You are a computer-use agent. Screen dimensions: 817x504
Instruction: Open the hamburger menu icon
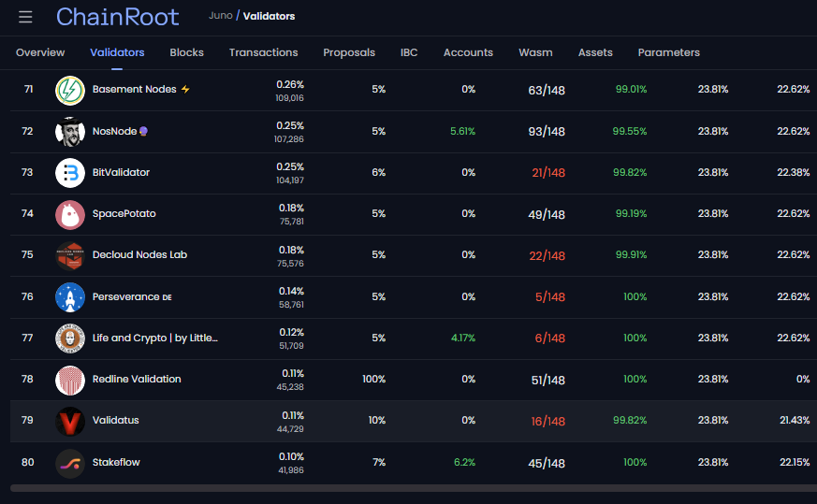point(25,17)
